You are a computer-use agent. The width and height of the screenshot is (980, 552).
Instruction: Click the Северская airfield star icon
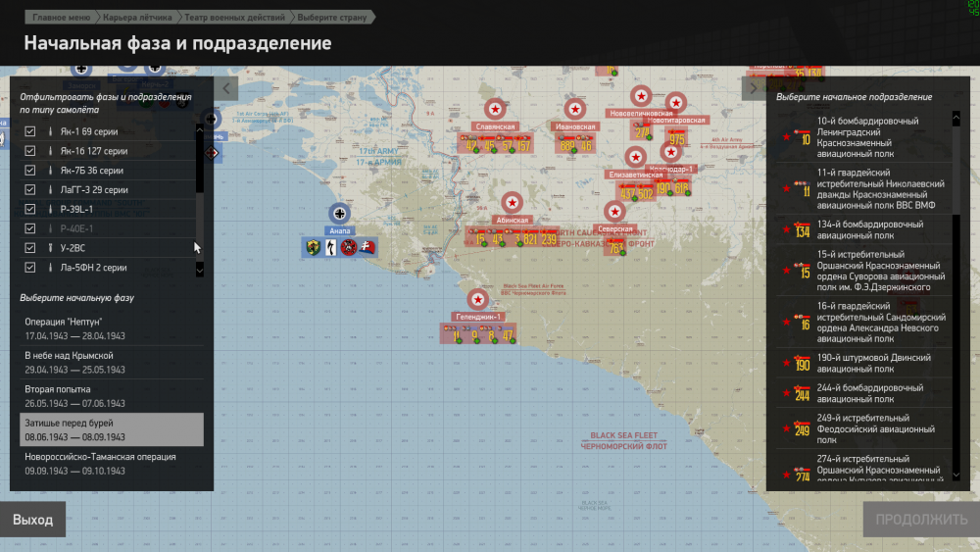point(614,212)
